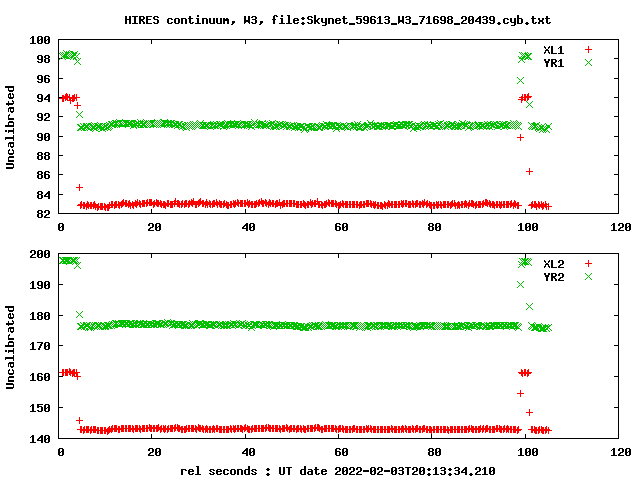Image resolution: width=640 pixels, height=480 pixels.
Task: Click the 98 y-axis tick label
Action: pyautogui.click(x=43, y=59)
